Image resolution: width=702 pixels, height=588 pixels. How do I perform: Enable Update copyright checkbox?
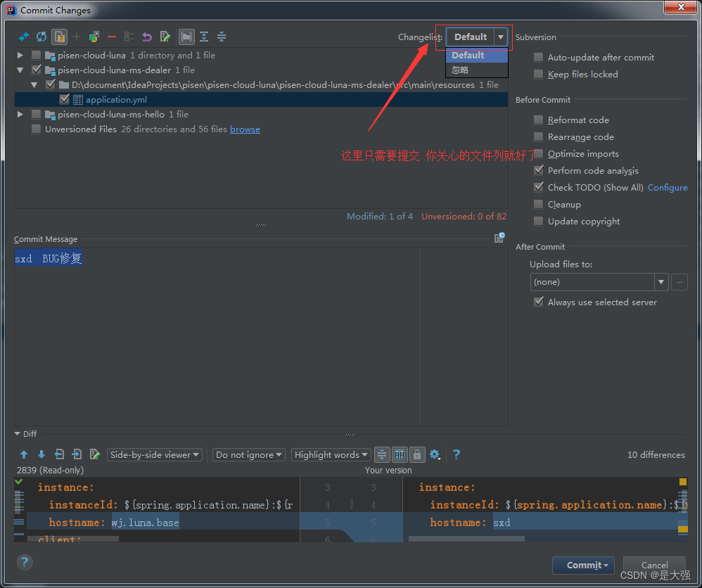coord(539,222)
